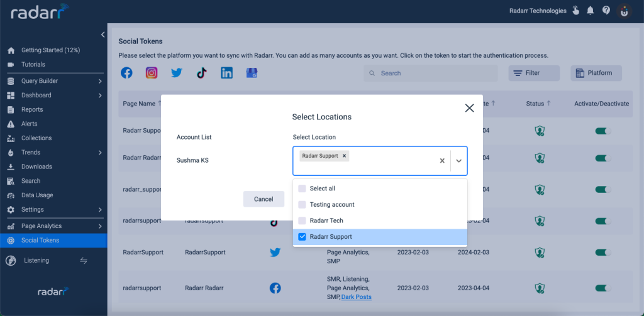Image resolution: width=644 pixels, height=316 pixels.
Task: Click the Cancel button
Action: (x=264, y=199)
